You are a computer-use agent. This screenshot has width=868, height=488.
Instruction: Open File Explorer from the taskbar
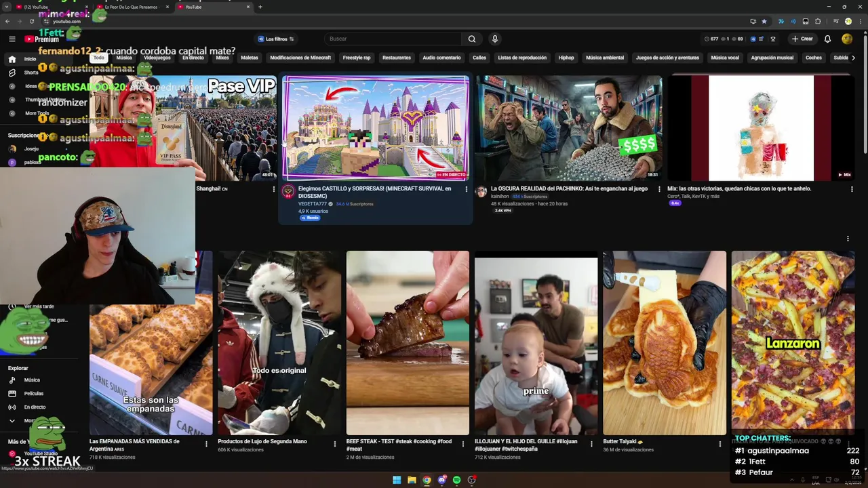pos(412,480)
